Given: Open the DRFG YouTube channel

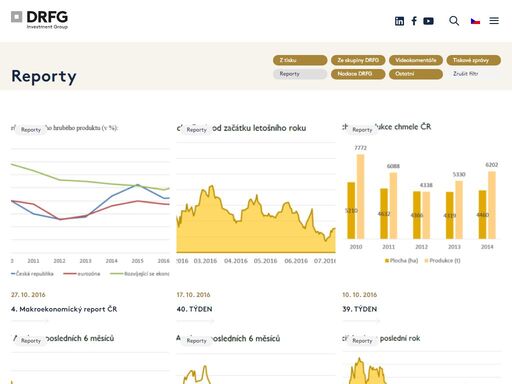Looking at the screenshot, I should 428,21.
